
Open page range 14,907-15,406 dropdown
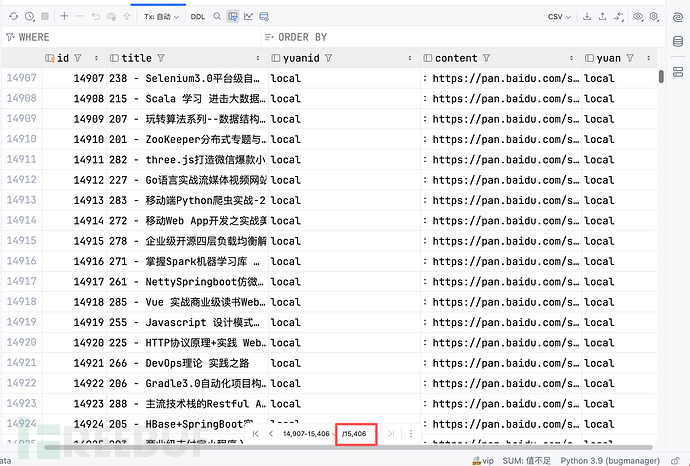[308, 434]
